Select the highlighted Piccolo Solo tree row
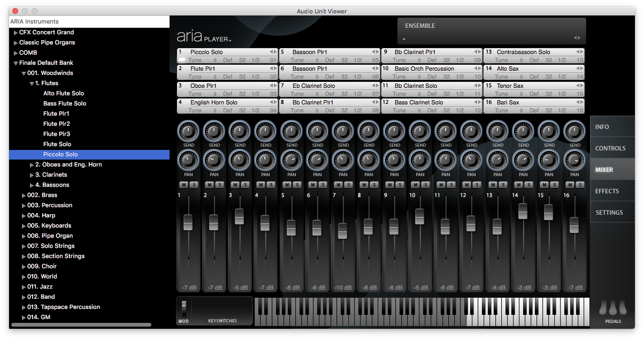This screenshot has width=644, height=340. pos(89,154)
